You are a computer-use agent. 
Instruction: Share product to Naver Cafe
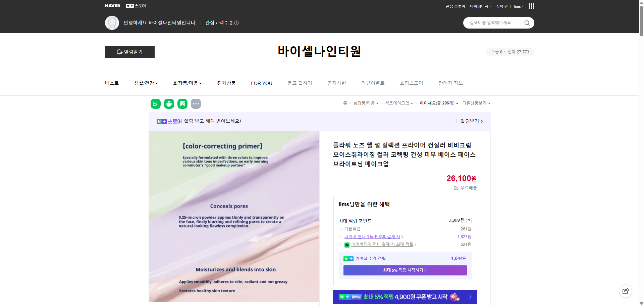(169, 104)
